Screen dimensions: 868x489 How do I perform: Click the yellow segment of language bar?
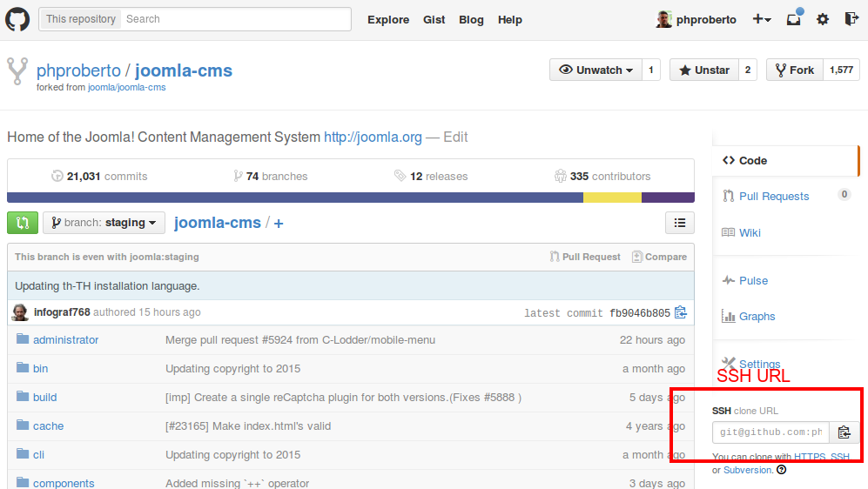point(612,198)
